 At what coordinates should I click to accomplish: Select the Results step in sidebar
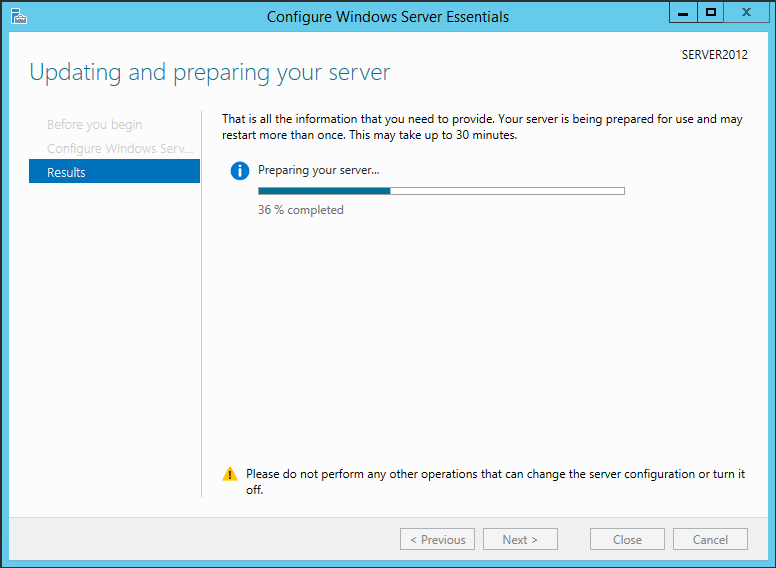tap(114, 171)
